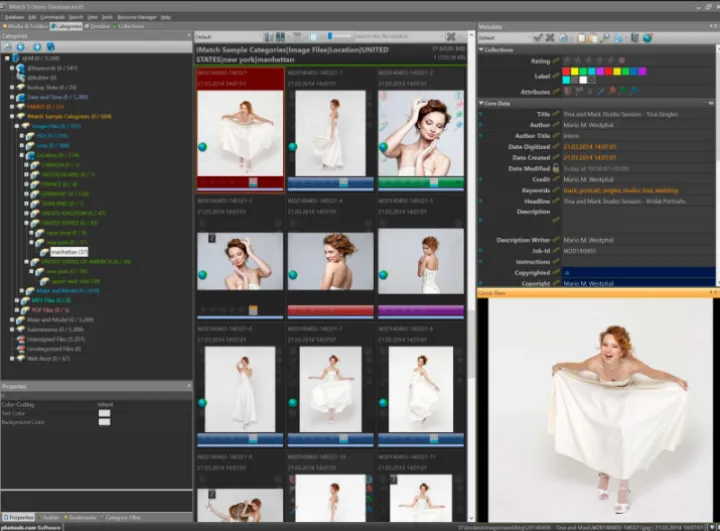Click the globe icon on the first thumbnail
This screenshot has height=531, width=720.
click(x=202, y=147)
